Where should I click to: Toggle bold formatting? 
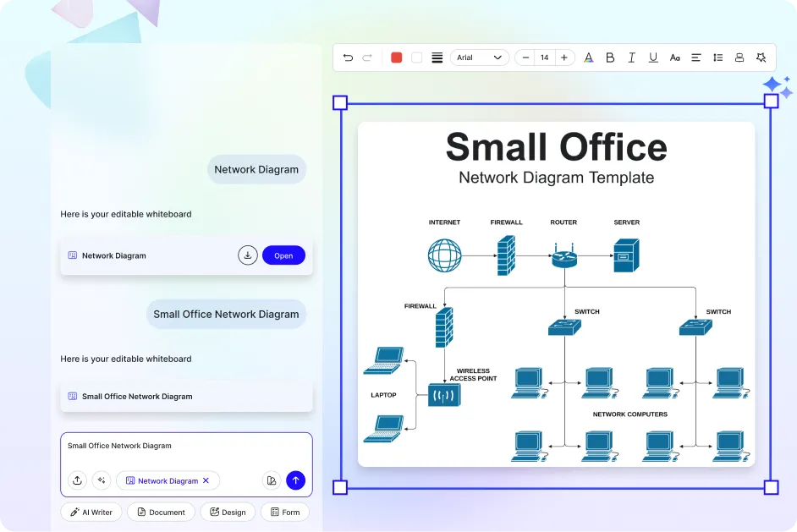coord(610,58)
